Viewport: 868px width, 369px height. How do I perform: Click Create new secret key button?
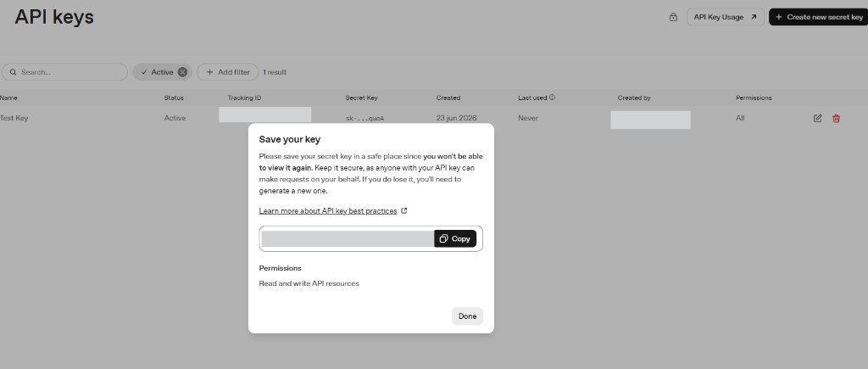[819, 17]
